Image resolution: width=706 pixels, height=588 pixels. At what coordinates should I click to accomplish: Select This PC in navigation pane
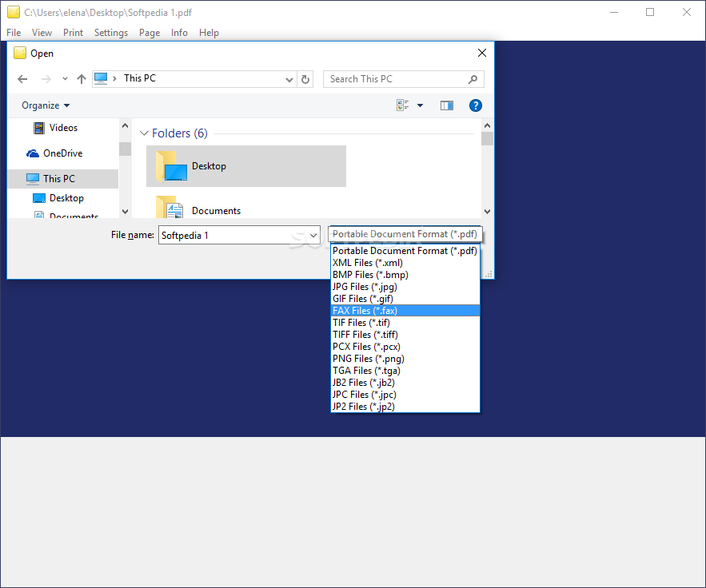(63, 179)
